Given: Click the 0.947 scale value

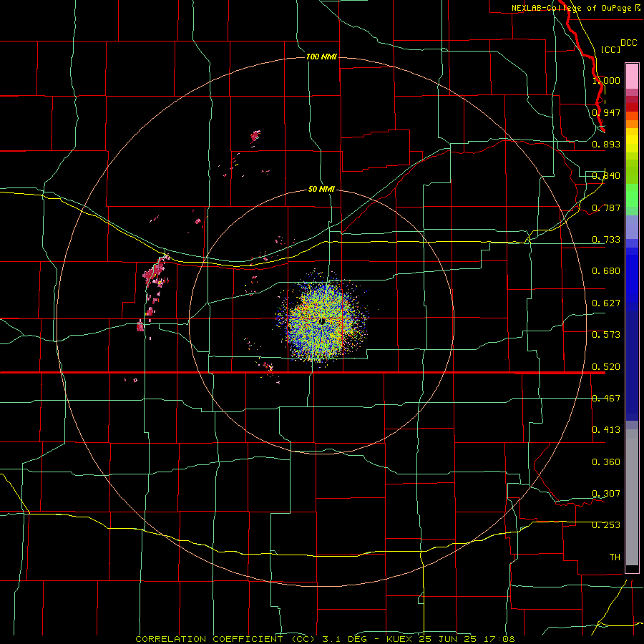Looking at the screenshot, I should click(606, 112).
